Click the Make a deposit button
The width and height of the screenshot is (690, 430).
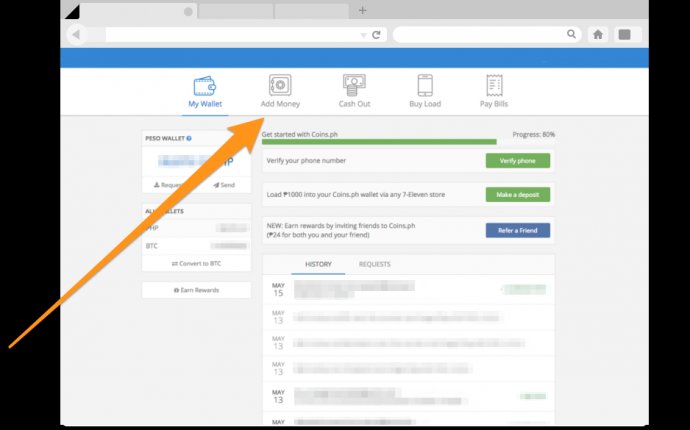518,195
